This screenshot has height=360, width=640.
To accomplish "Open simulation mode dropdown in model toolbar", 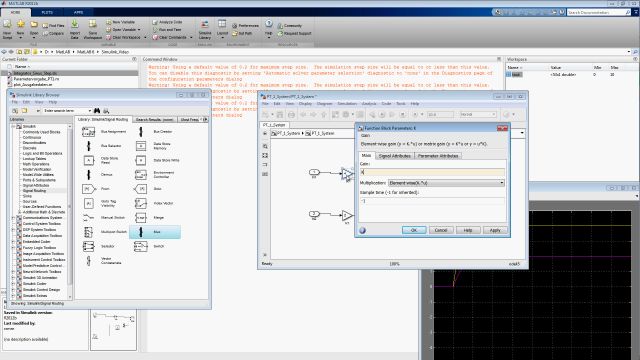I will pos(478,115).
